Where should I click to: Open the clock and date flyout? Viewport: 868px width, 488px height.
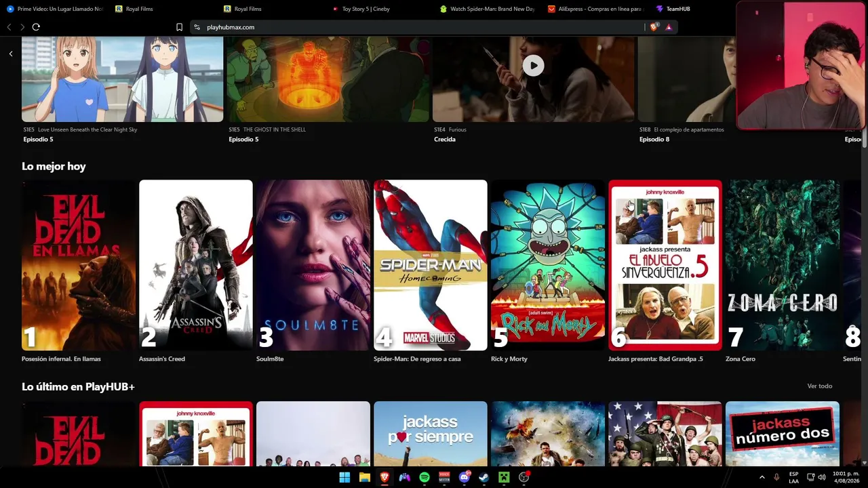846,477
